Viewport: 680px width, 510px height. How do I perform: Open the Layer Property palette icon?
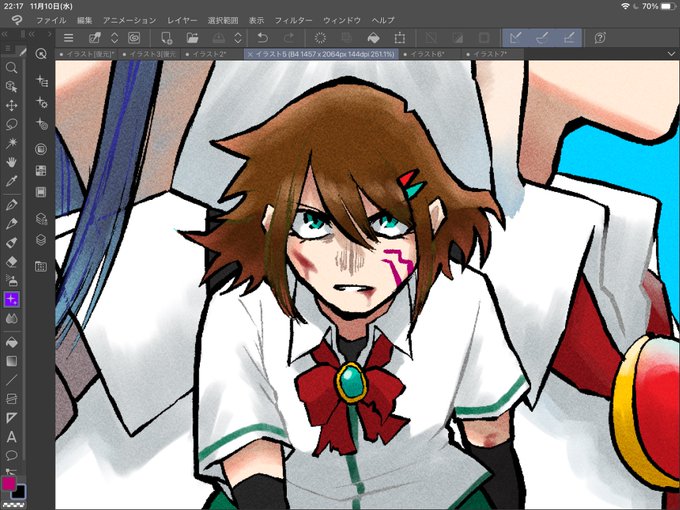(41, 219)
